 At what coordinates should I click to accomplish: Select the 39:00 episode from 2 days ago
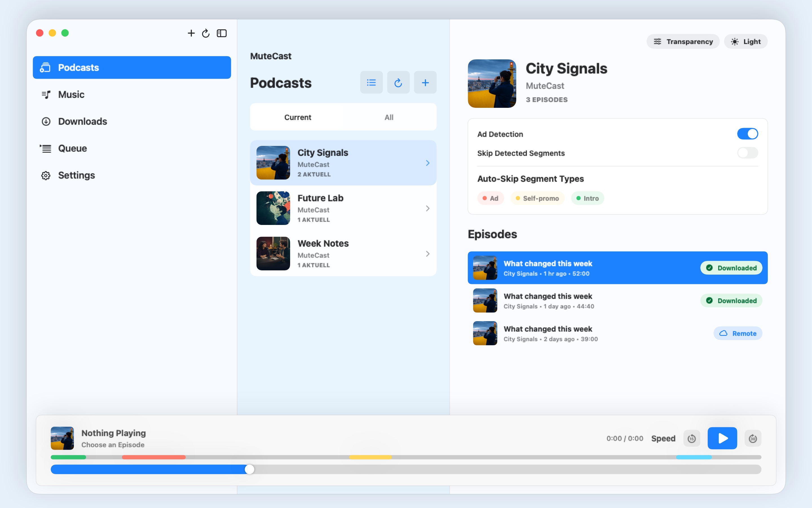tap(618, 333)
